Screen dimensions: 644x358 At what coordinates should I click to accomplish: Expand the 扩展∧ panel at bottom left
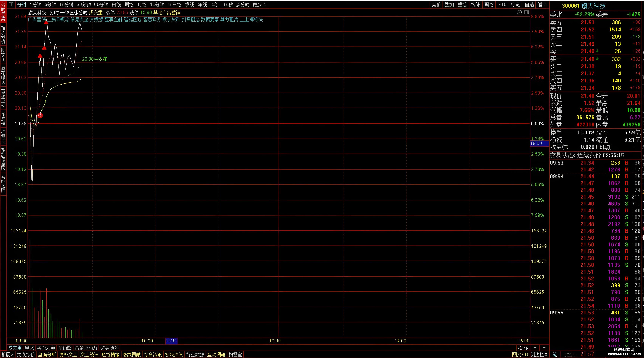click(8, 354)
